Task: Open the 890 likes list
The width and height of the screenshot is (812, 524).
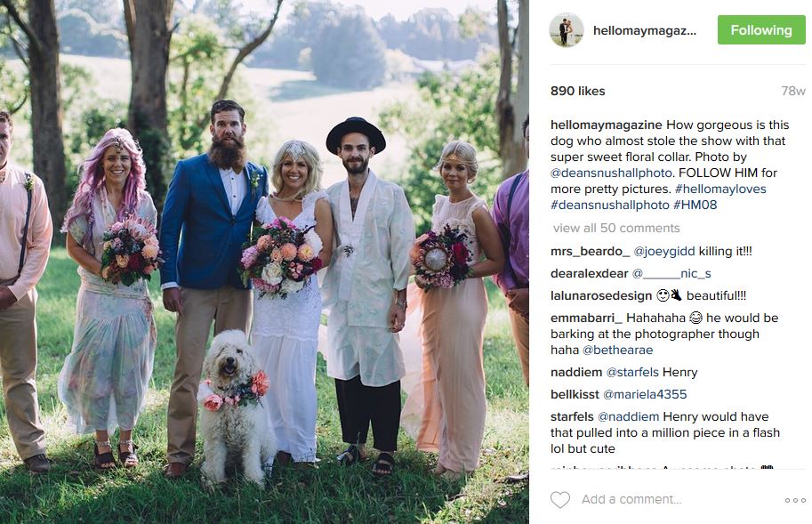Action: pos(577,91)
